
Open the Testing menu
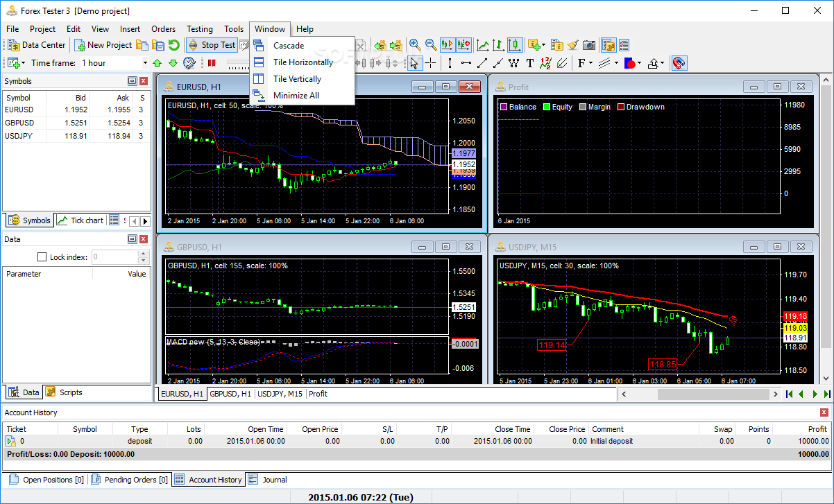coord(200,29)
